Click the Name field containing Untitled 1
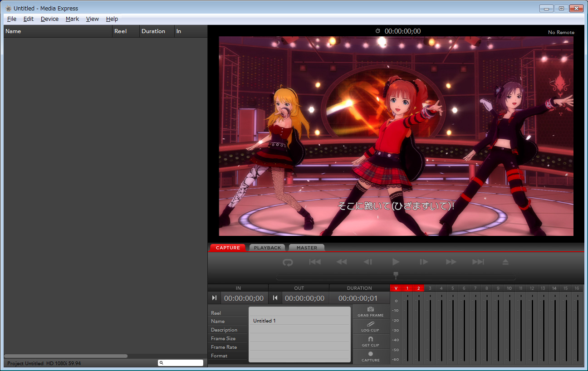The width and height of the screenshot is (588, 371). pyautogui.click(x=299, y=321)
